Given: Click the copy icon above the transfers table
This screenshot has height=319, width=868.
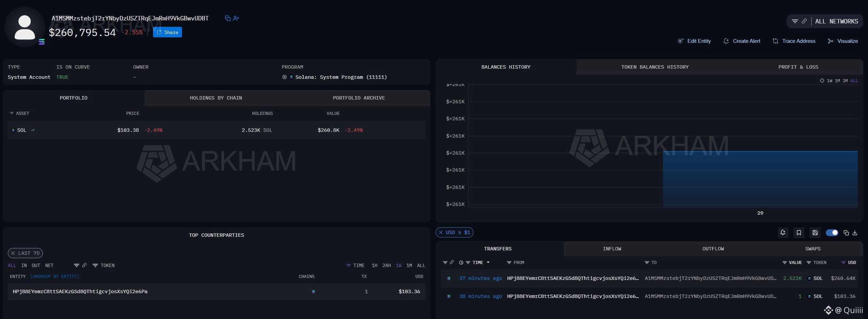Looking at the screenshot, I should (846, 233).
